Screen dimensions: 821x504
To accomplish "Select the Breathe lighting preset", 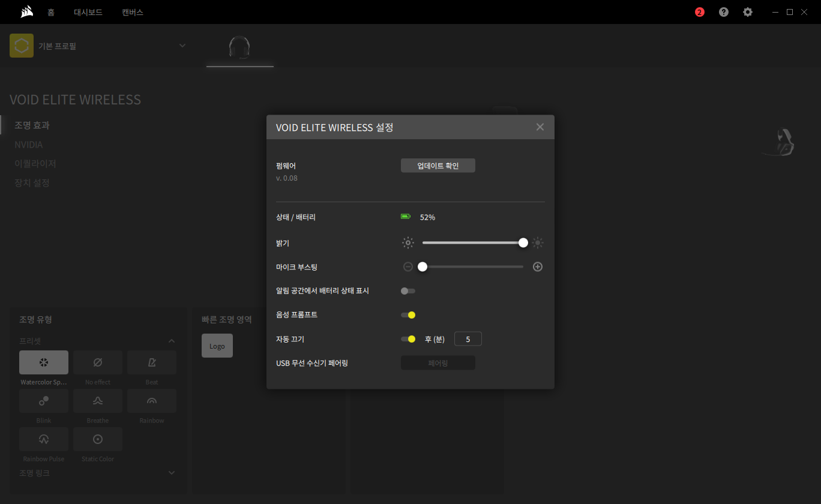I will [98, 401].
